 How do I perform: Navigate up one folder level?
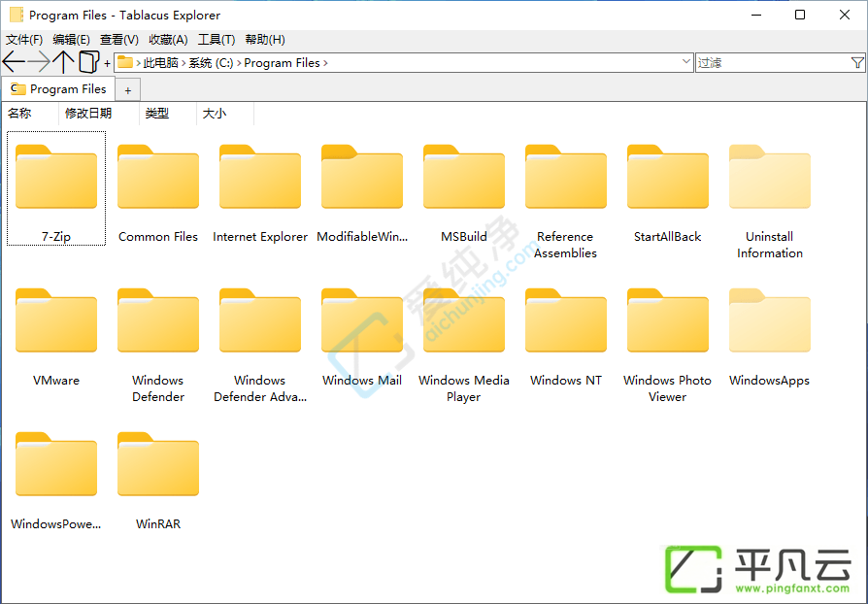click(64, 62)
